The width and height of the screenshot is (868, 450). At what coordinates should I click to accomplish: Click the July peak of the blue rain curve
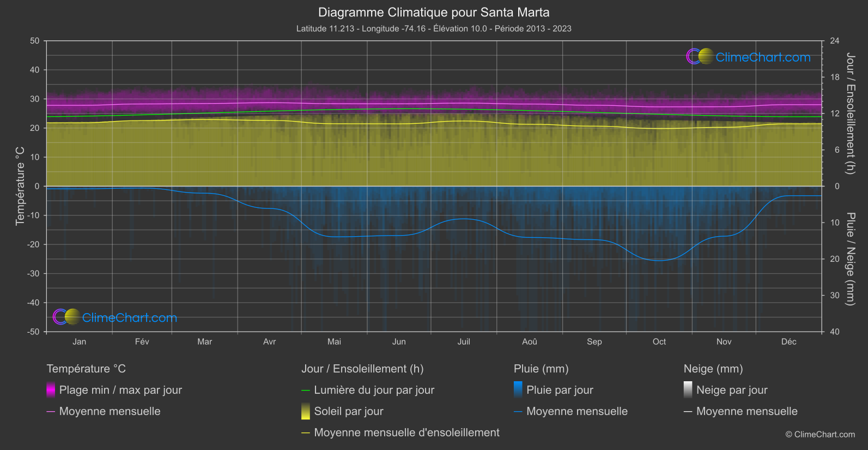click(x=463, y=219)
